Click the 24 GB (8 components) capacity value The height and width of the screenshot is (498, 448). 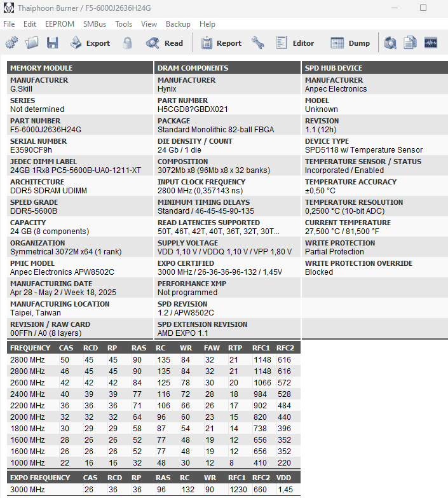[x=50, y=232]
